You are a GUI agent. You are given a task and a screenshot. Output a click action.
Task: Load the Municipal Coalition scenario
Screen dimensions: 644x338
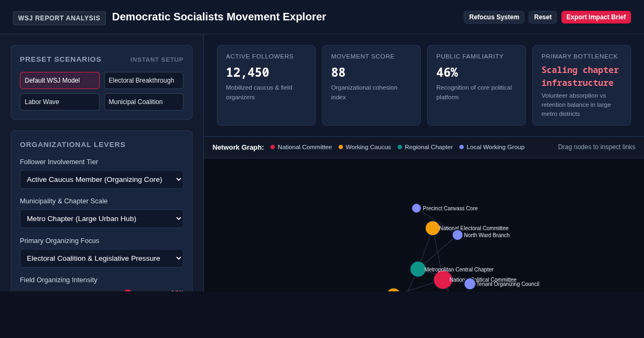(x=144, y=102)
